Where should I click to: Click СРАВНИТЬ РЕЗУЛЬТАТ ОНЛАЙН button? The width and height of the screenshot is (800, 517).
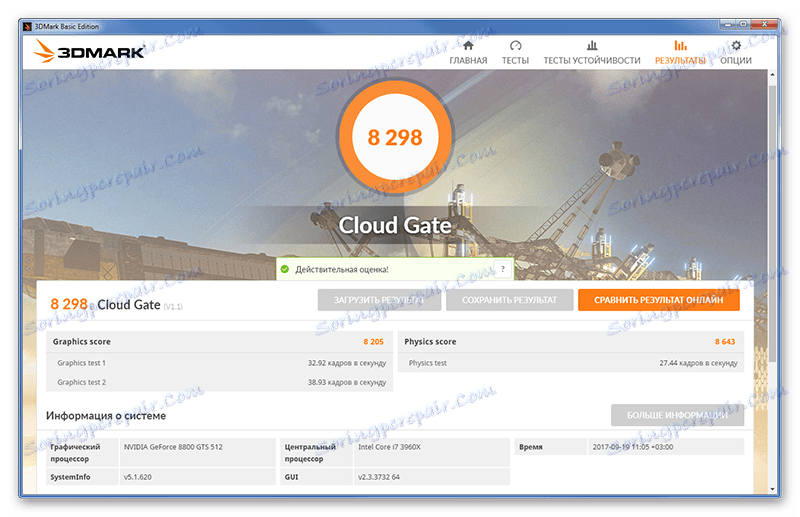pyautogui.click(x=659, y=300)
